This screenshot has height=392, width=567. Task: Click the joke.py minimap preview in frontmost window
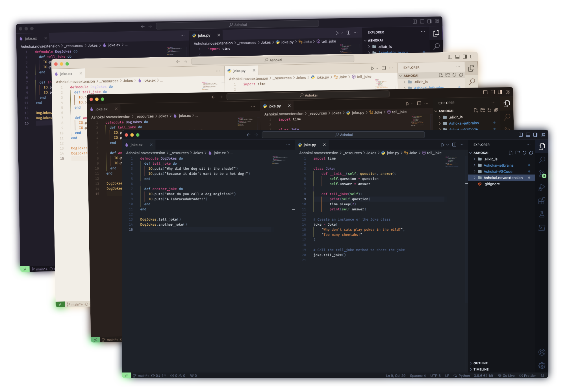[451, 162]
